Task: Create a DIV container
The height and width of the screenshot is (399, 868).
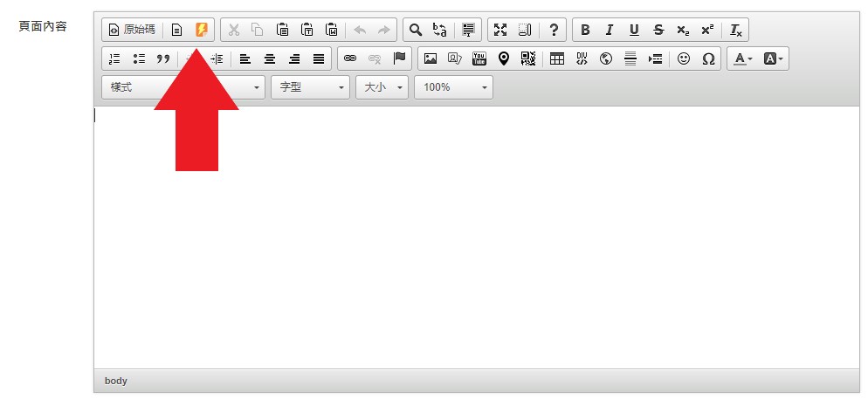Action: [x=582, y=58]
